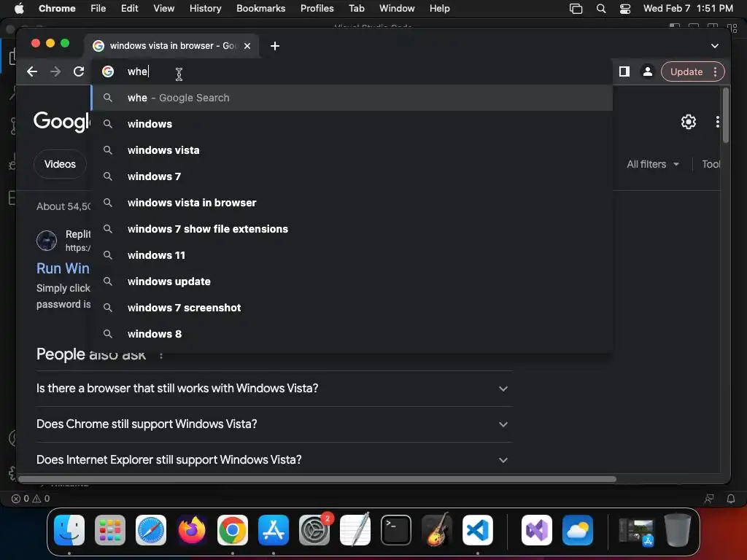
Task: Select 'windows update' suggestion
Action: (x=352, y=281)
